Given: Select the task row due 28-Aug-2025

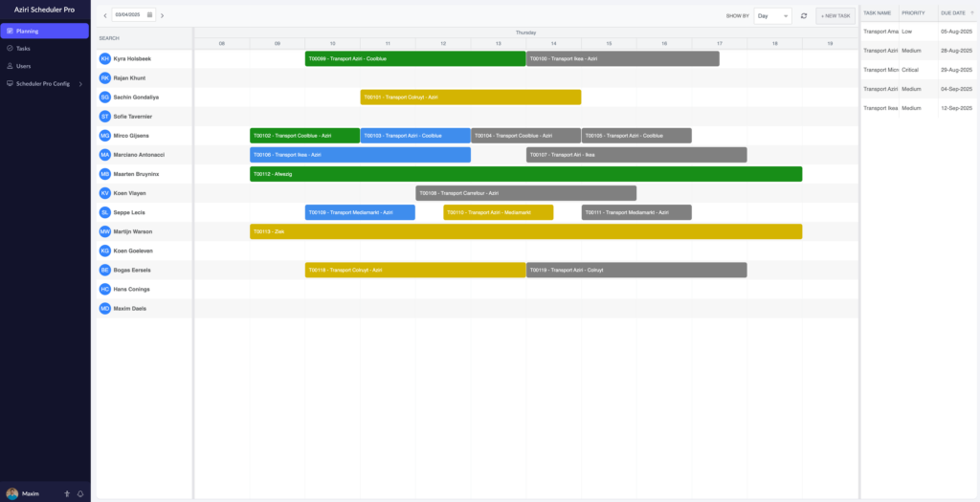Looking at the screenshot, I should click(x=918, y=51).
